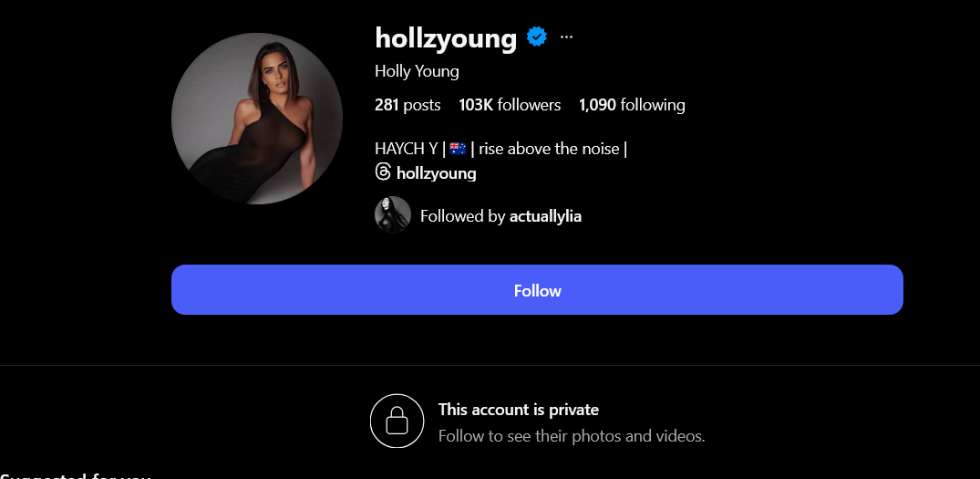980x479 pixels.
Task: Select the 281 posts count
Action: [407, 104]
